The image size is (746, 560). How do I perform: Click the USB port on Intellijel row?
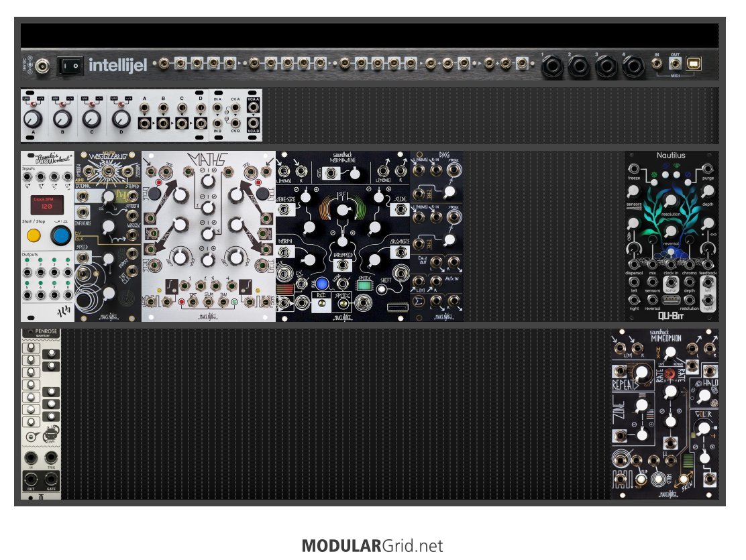click(693, 63)
